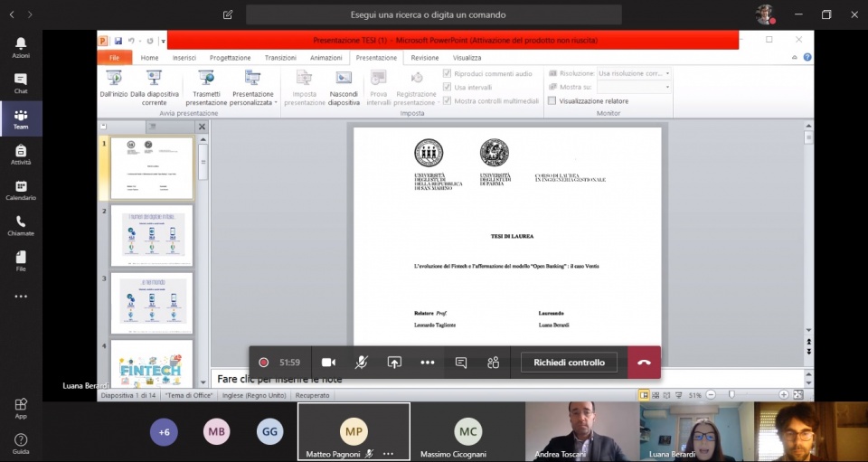Click the share screen icon
The width and height of the screenshot is (868, 462).
[394, 363]
